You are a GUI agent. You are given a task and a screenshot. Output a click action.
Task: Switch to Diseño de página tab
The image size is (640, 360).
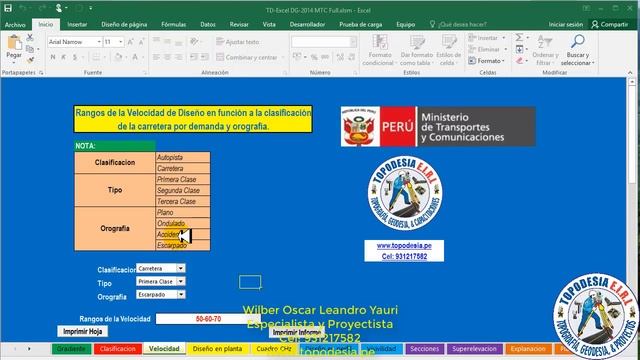click(x=124, y=24)
